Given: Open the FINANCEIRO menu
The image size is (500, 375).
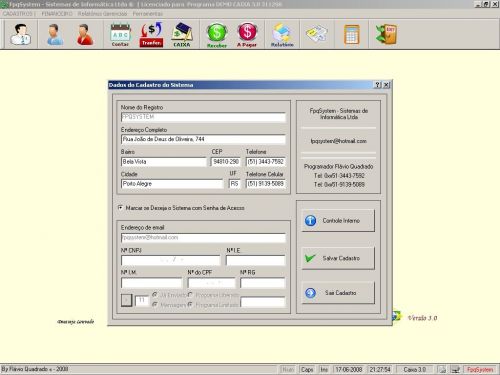Looking at the screenshot, I should [x=57, y=14].
